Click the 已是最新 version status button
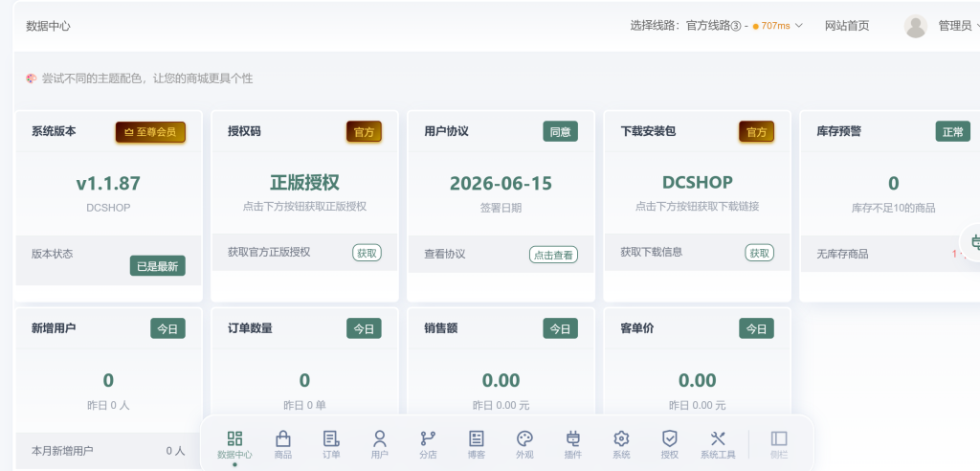This screenshot has width=980, height=471. coord(158,266)
